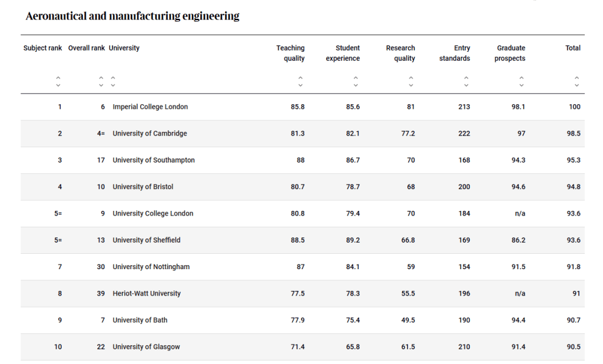This screenshot has width=603, height=364.
Task: Click University of Bristol name
Action: pyautogui.click(x=143, y=187)
